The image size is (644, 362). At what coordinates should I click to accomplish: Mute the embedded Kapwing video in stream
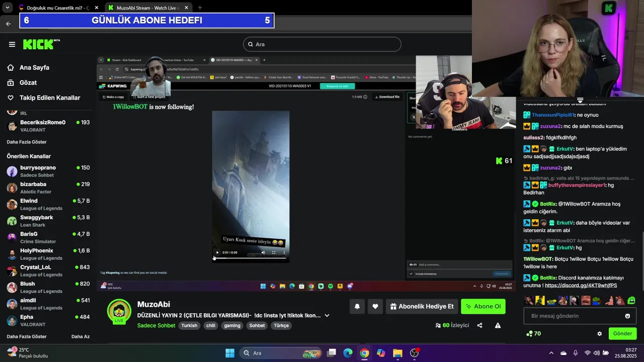(x=263, y=252)
